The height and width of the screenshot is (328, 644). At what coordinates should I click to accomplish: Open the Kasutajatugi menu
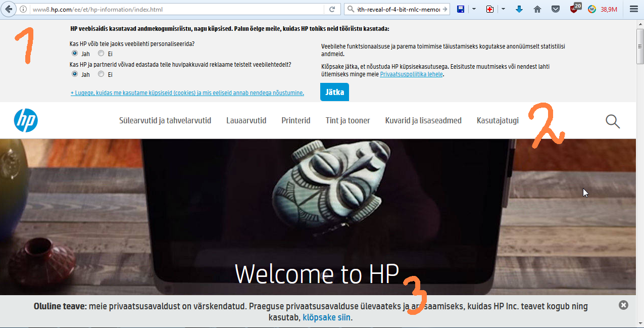click(x=498, y=120)
